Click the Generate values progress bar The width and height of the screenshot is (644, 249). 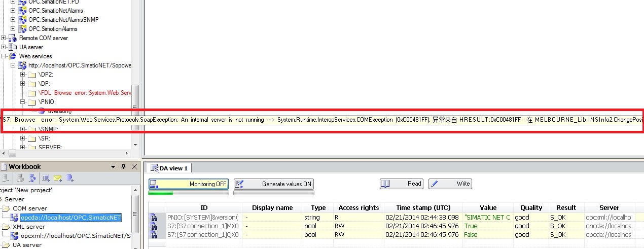pyautogui.click(x=274, y=193)
